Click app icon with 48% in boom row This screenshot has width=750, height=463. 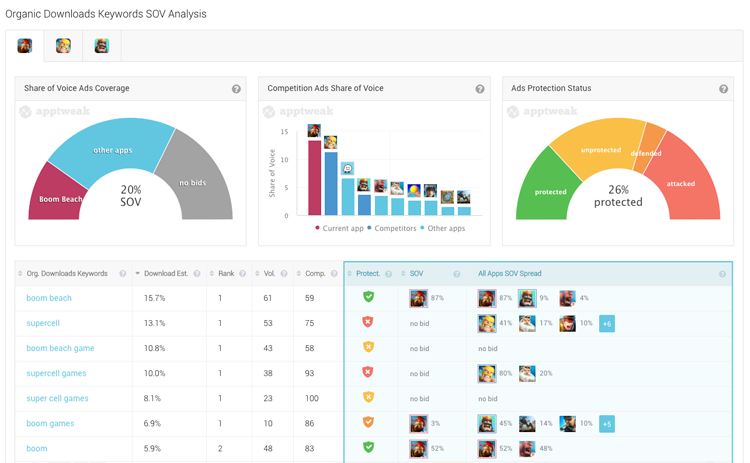click(x=527, y=449)
